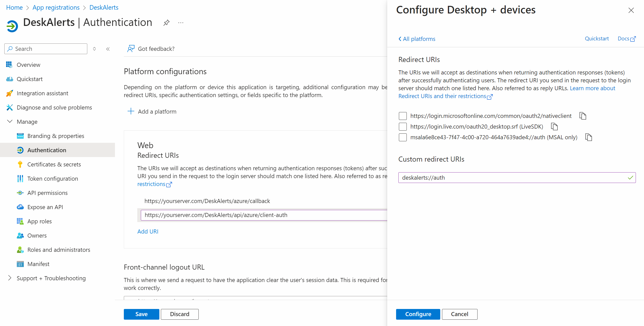Open Certificates & secrets menu item

(x=54, y=164)
